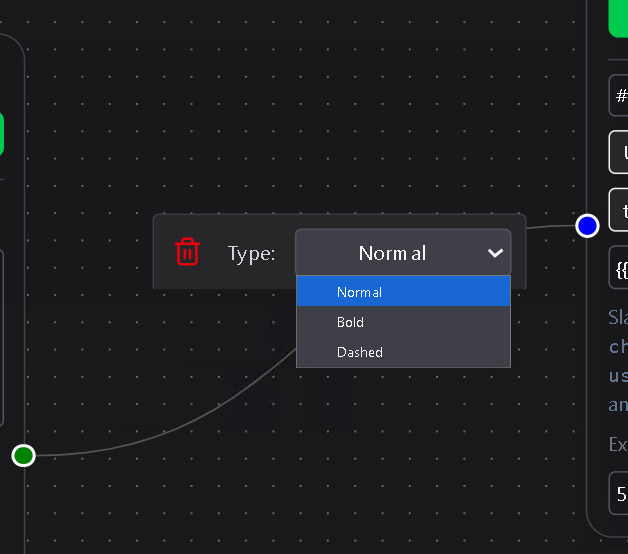Open the Type dropdown showing Normal
This screenshot has height=554, width=628.
click(403, 252)
